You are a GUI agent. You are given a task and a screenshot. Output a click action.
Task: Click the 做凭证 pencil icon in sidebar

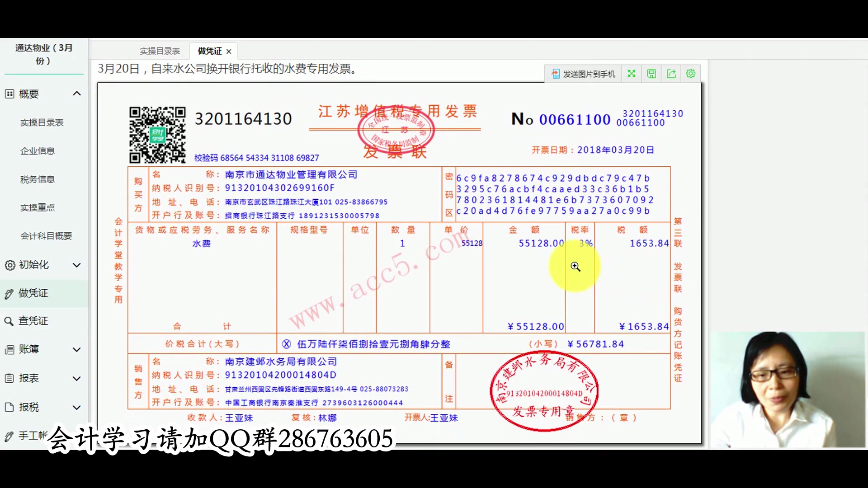(x=9, y=294)
